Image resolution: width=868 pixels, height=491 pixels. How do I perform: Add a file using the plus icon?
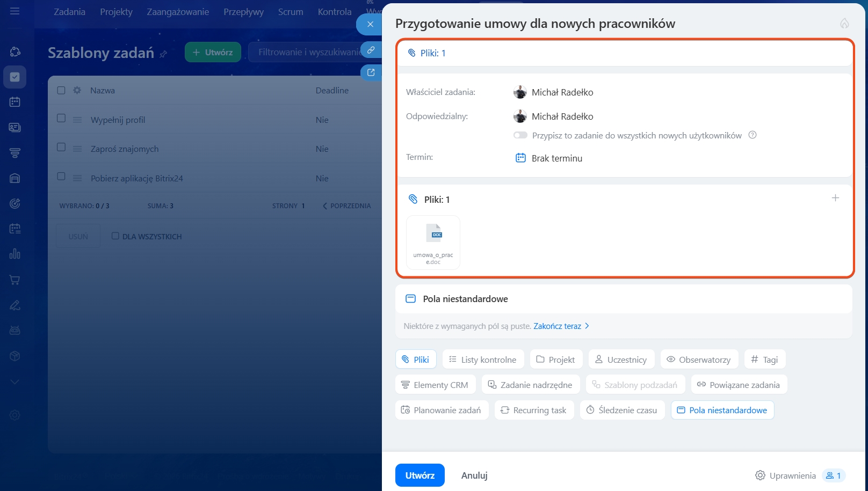pyautogui.click(x=835, y=198)
